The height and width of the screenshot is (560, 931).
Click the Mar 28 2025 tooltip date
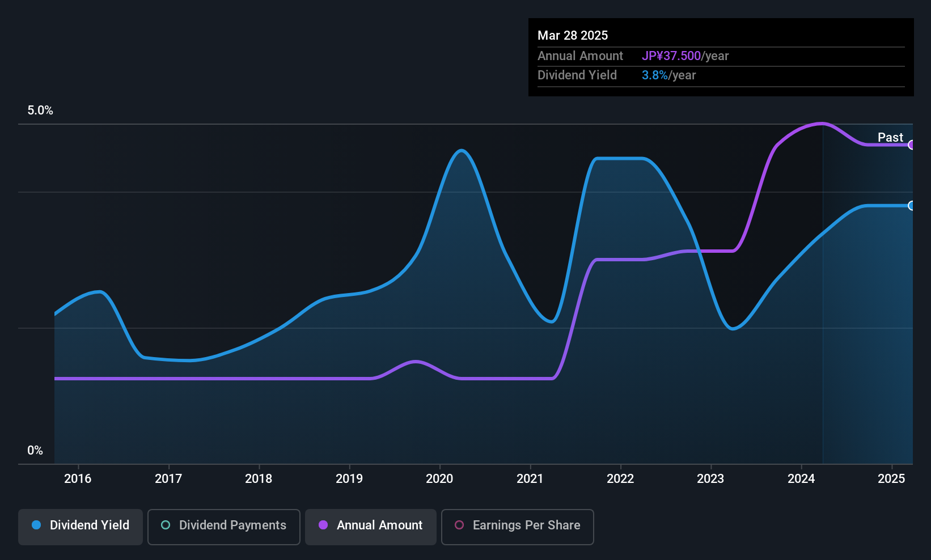(573, 36)
